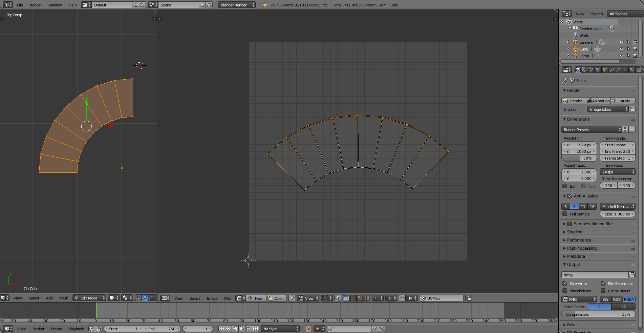Open the Help menu

click(x=72, y=5)
